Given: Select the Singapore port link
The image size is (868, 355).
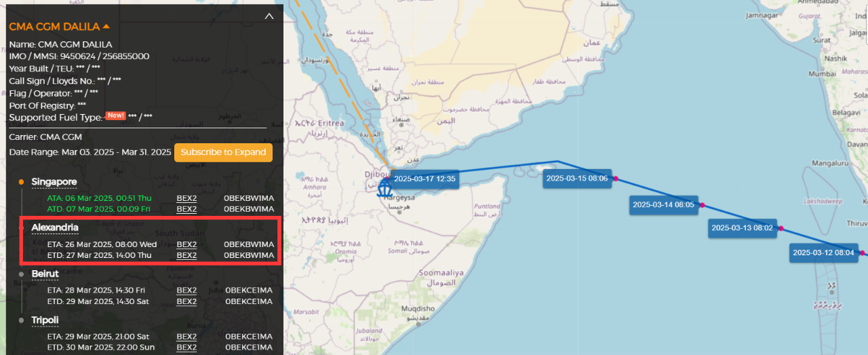Looking at the screenshot, I should coord(54,182).
